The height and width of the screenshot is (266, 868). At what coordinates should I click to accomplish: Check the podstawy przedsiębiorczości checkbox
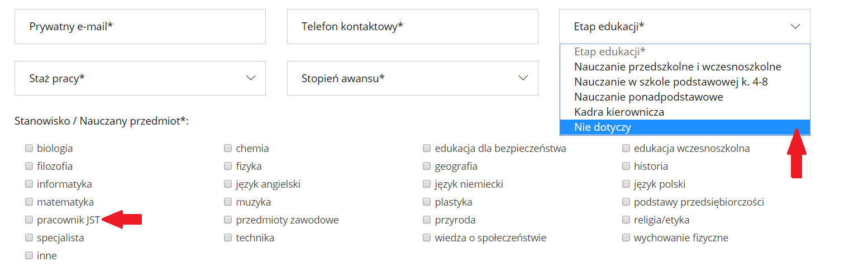pos(626,202)
